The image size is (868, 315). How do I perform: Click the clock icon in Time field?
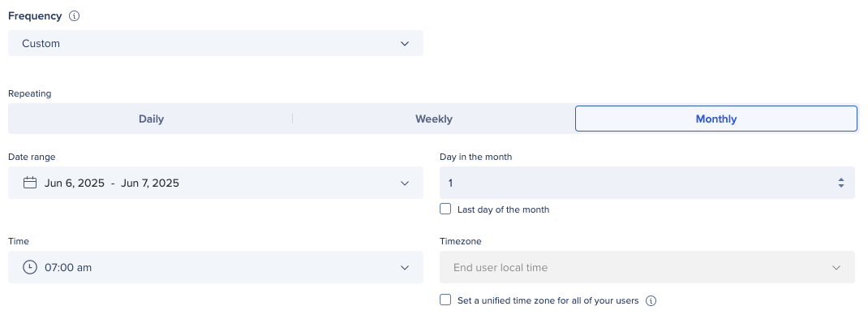tap(30, 267)
